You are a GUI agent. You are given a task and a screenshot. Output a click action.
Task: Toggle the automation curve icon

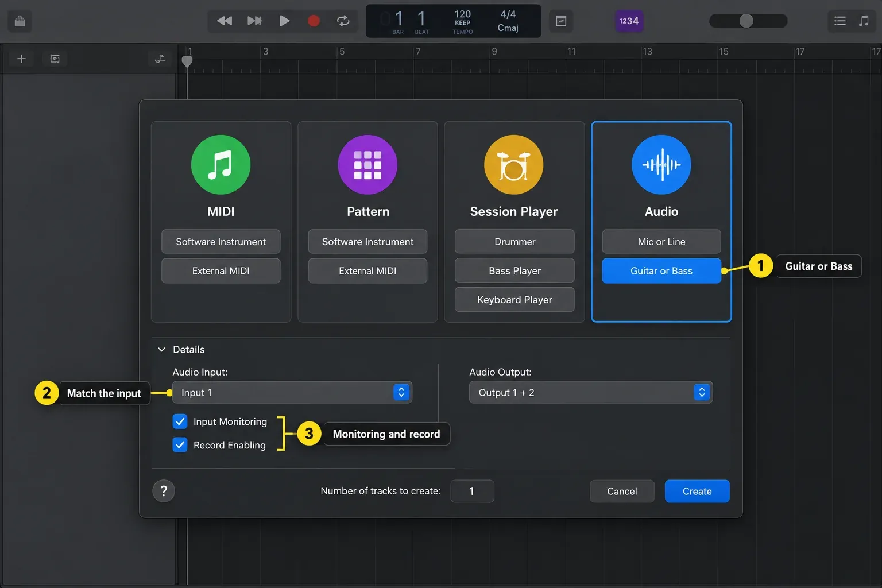tap(160, 59)
